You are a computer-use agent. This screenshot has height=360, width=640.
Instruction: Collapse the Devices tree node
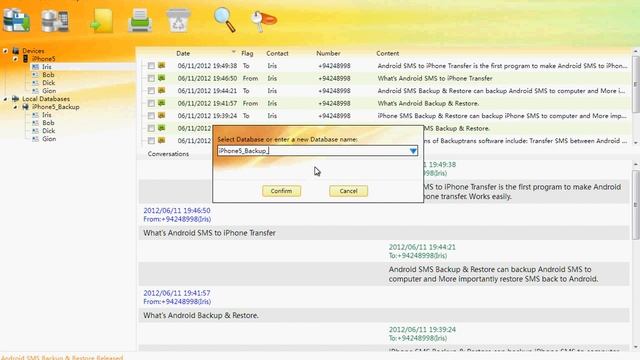tap(5, 51)
